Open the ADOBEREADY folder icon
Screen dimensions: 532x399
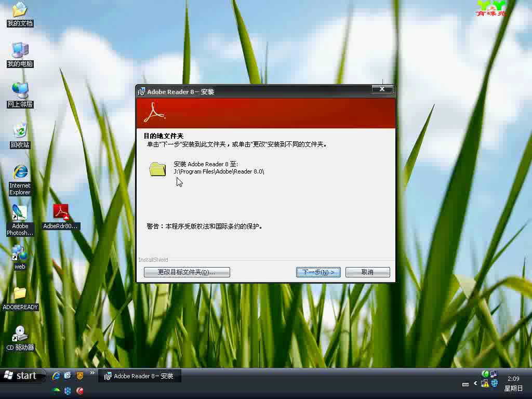tap(20, 299)
